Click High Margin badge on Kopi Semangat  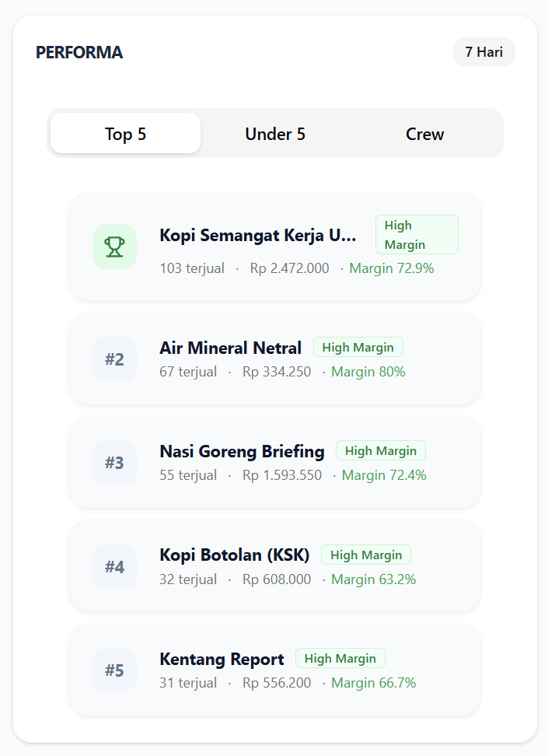[x=417, y=235]
